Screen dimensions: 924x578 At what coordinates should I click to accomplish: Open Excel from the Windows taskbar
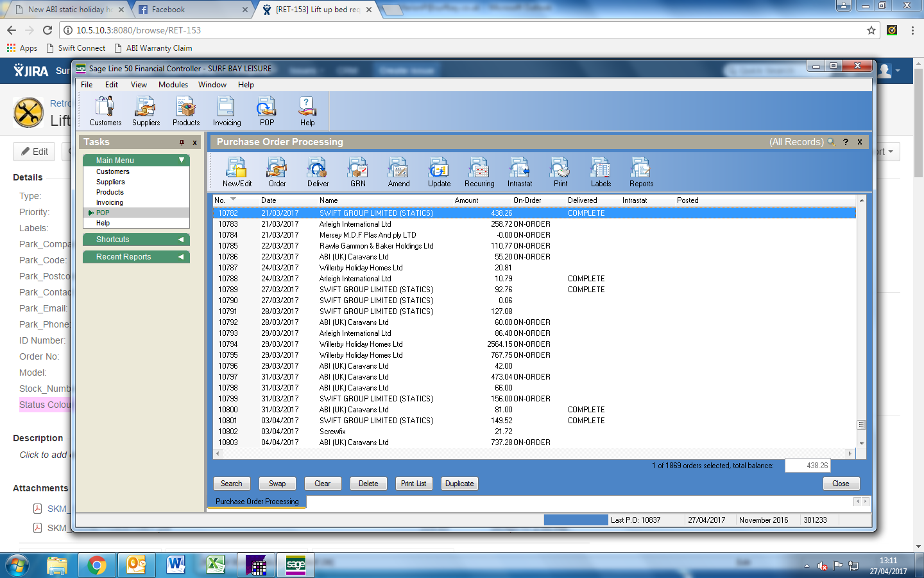point(216,565)
